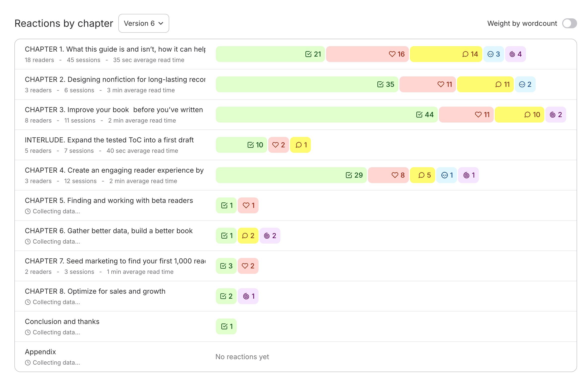Viewport: 588px width, 380px height.
Task: Click the Interlude chapter title
Action: [x=109, y=140]
